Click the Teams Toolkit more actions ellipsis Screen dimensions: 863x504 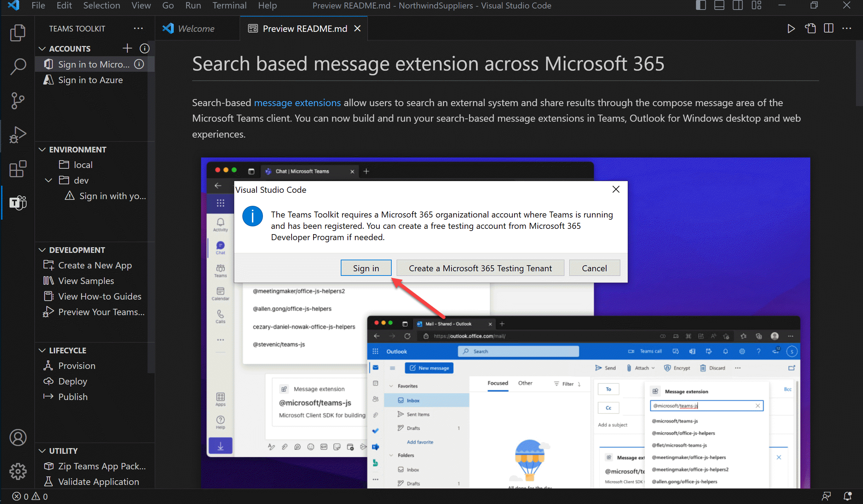[138, 29]
